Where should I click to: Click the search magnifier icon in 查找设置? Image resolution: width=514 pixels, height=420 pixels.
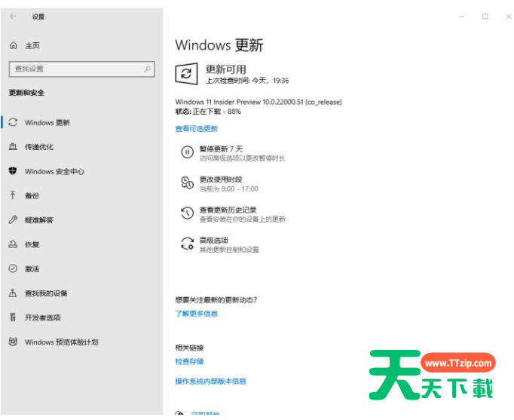(147, 69)
